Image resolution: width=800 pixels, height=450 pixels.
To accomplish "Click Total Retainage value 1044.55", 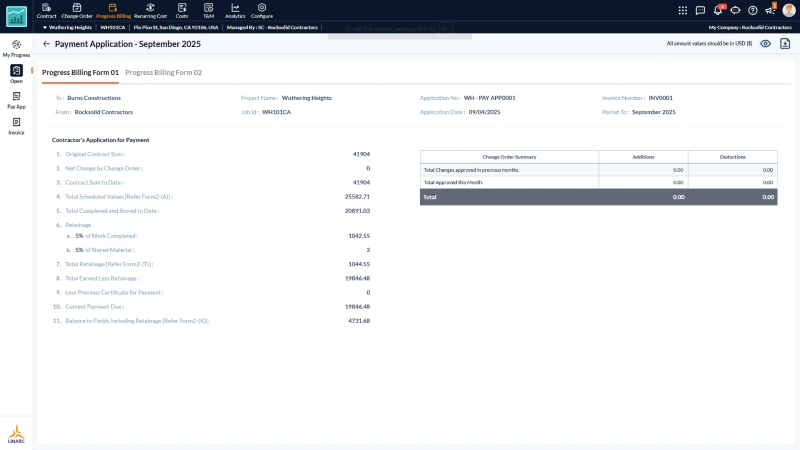I will tap(359, 264).
